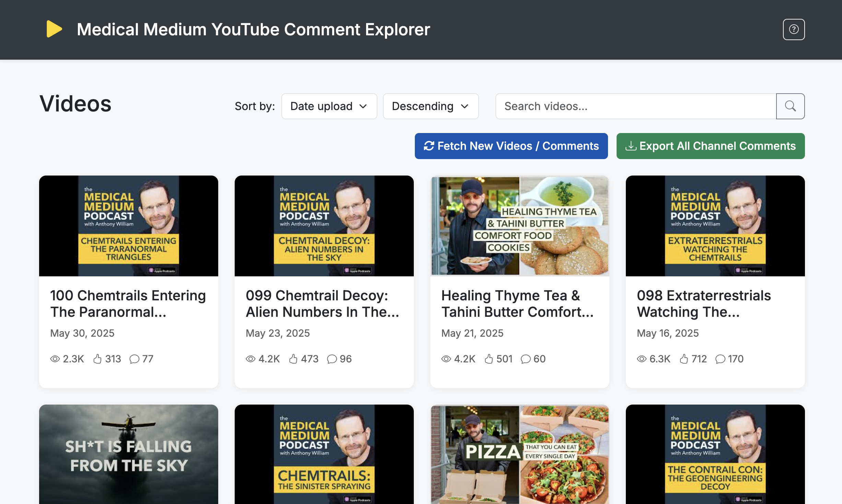Click the search magnifier button
The width and height of the screenshot is (842, 504).
[790, 106]
